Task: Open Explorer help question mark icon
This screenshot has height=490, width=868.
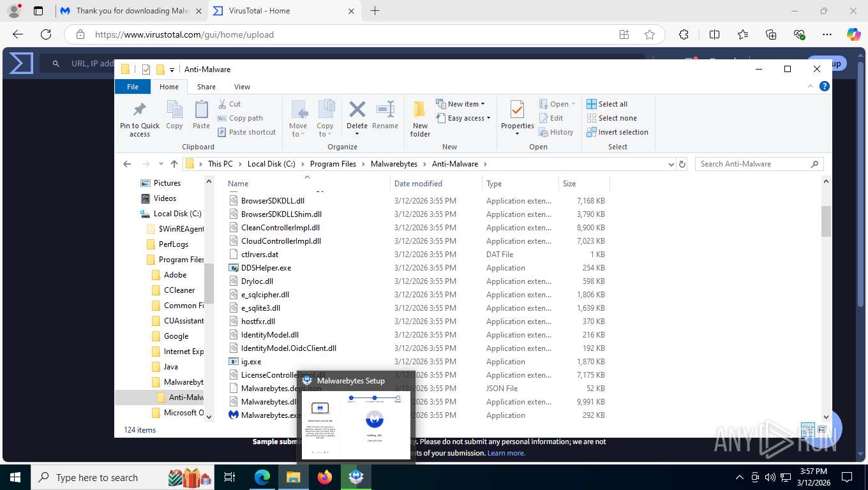Action: coord(825,87)
